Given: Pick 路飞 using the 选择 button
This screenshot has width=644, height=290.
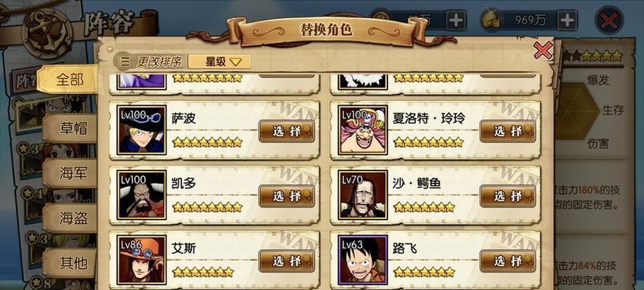Looking at the screenshot, I should click(508, 261).
